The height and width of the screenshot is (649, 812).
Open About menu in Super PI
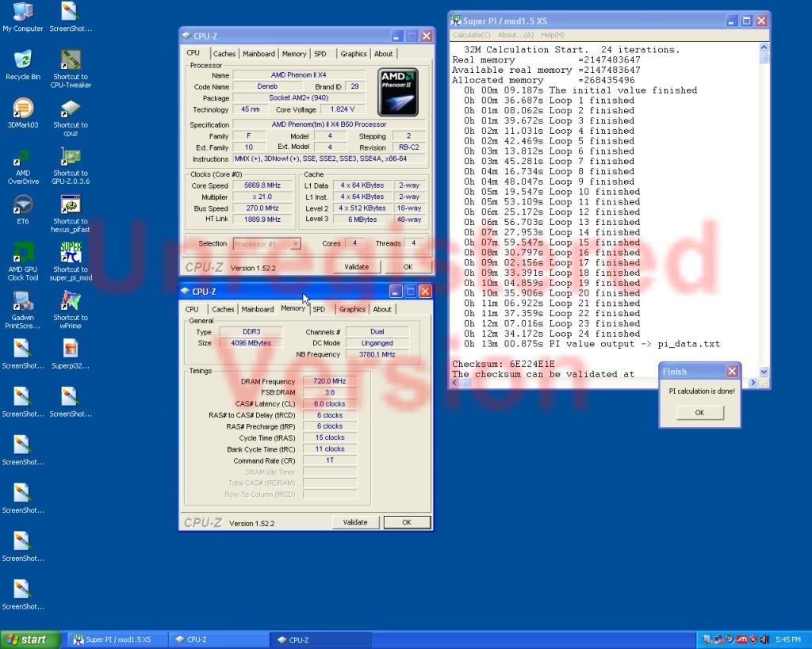click(515, 35)
